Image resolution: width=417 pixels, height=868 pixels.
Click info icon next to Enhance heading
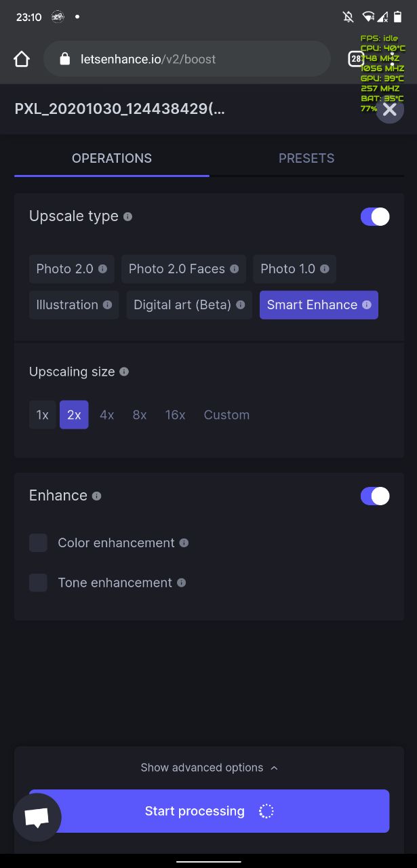(96, 496)
